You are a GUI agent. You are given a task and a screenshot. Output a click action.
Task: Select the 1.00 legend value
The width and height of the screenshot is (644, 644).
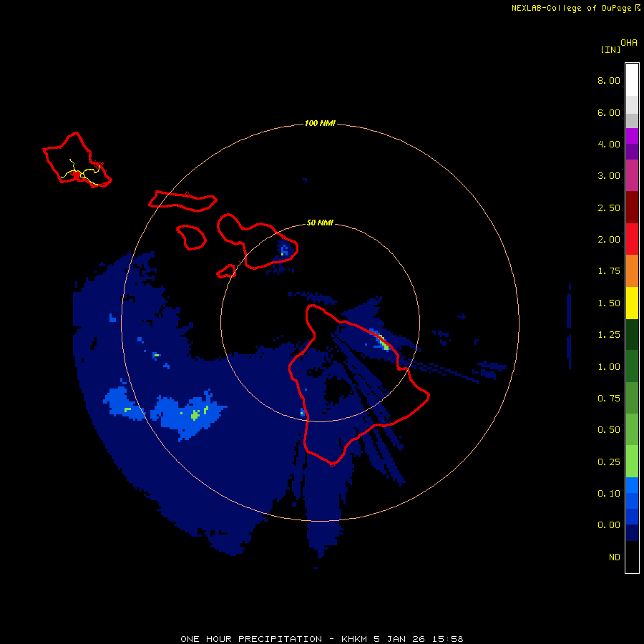pyautogui.click(x=609, y=367)
